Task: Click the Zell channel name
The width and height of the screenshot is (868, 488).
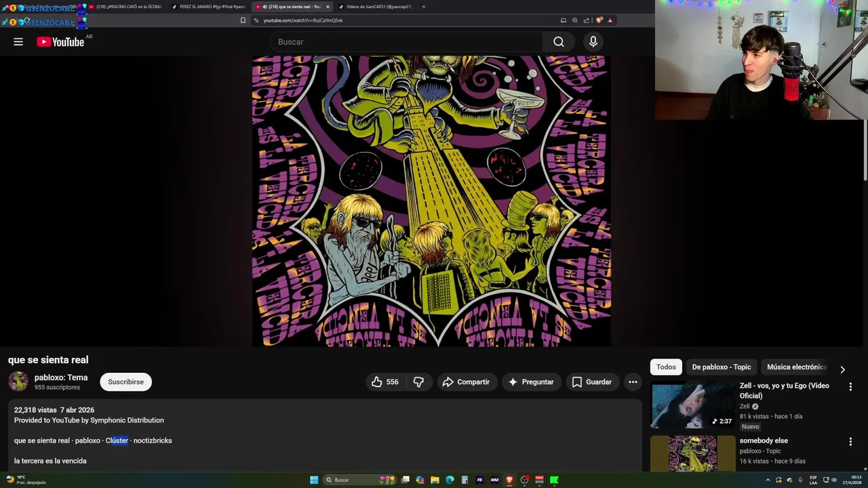Action: 745,407
